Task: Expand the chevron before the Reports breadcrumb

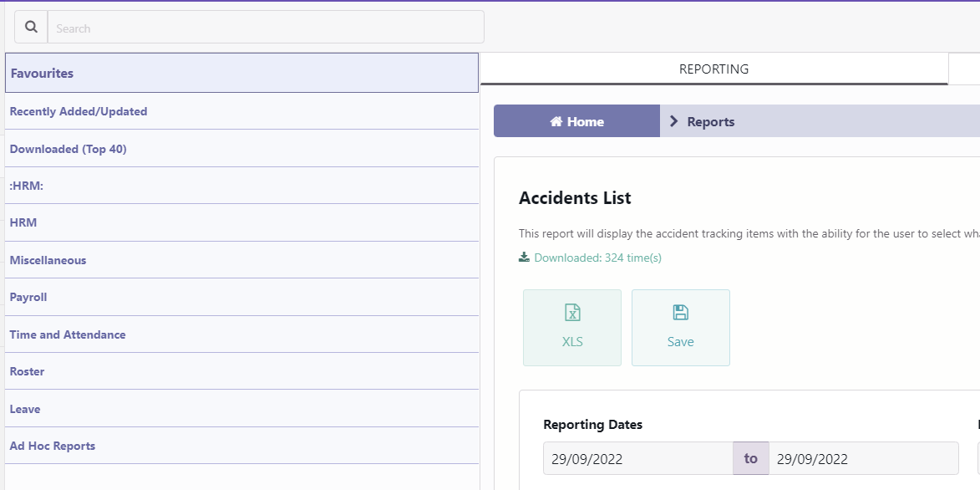Action: (673, 120)
